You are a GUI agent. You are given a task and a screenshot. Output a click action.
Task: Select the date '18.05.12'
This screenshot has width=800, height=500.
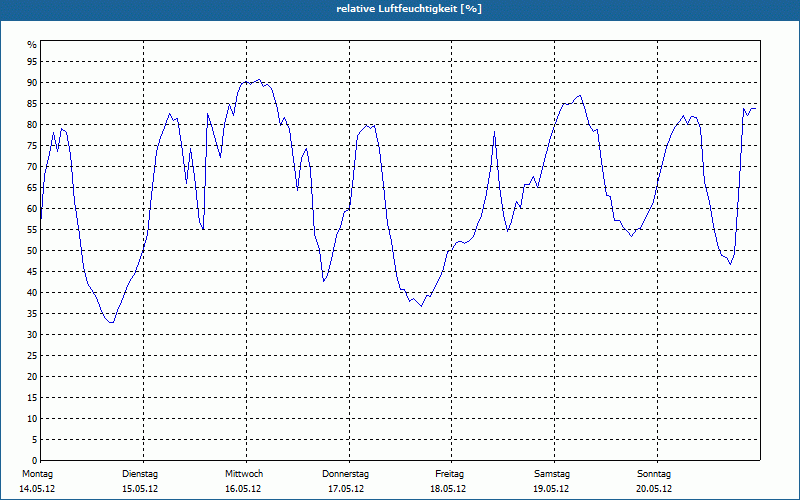tap(448, 489)
